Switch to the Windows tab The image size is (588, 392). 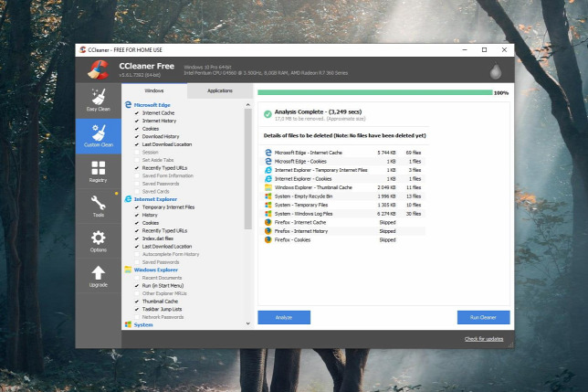click(154, 90)
